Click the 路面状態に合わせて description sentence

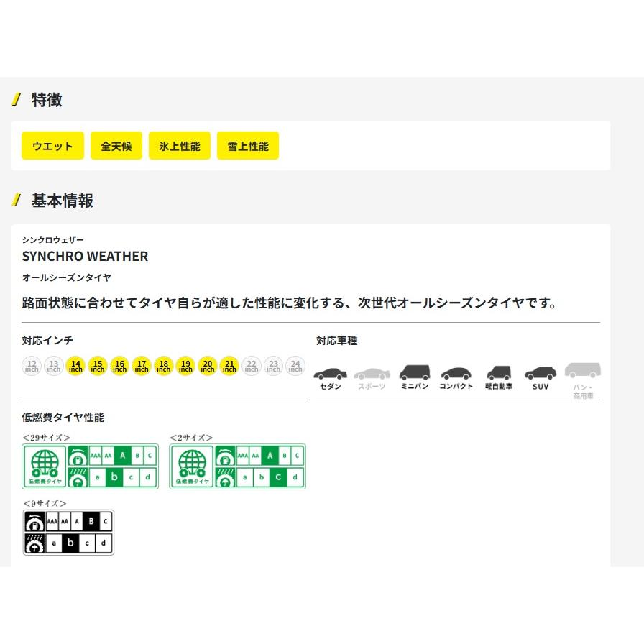[290, 303]
